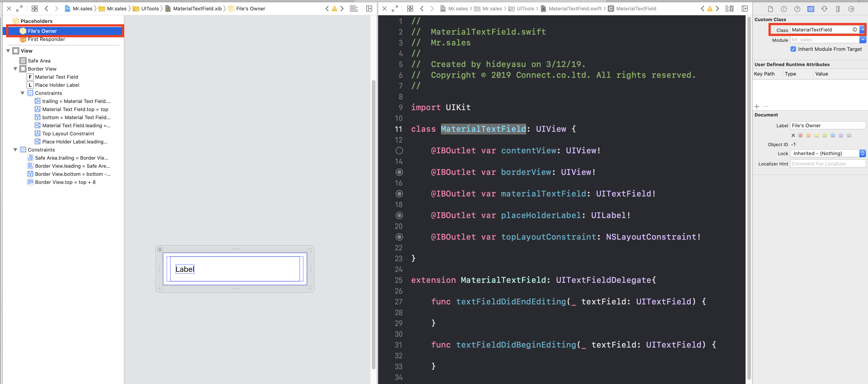The width and height of the screenshot is (868, 384).
Task: Open the Lock popup menu
Action: coord(828,154)
